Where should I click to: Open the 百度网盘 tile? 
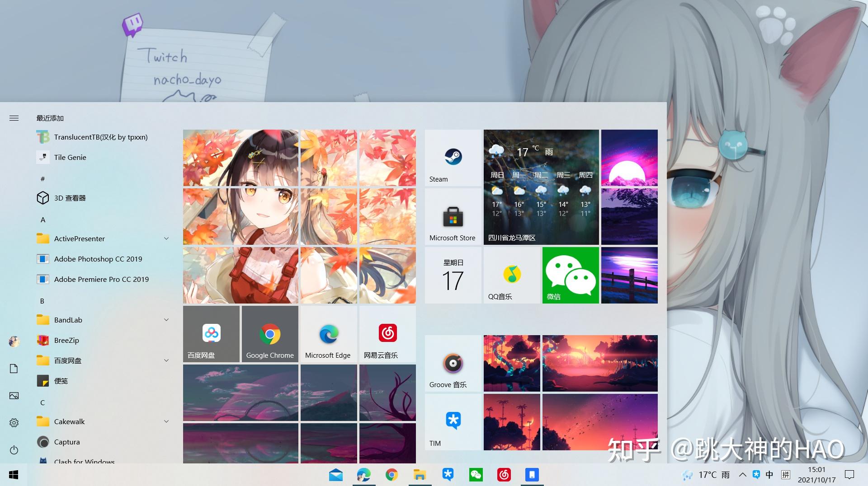(211, 334)
